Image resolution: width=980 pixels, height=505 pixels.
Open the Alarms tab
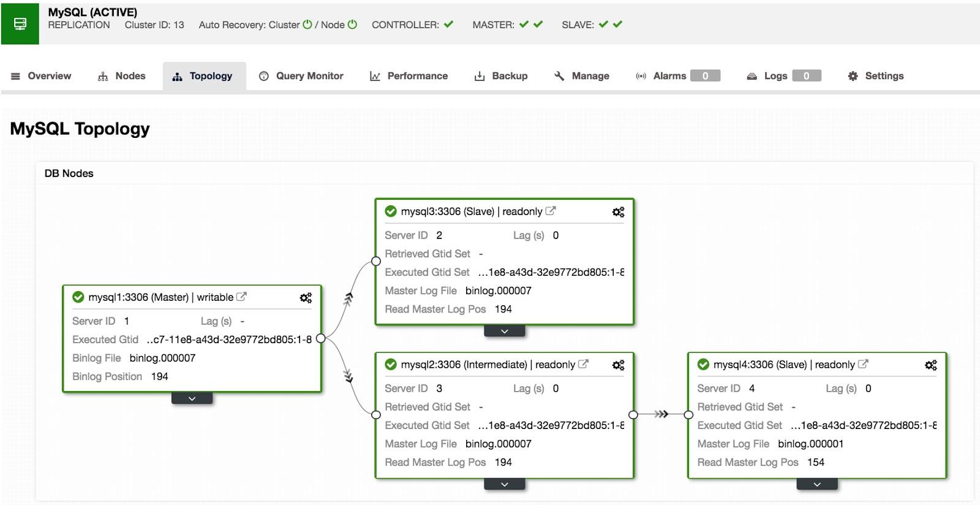(669, 76)
